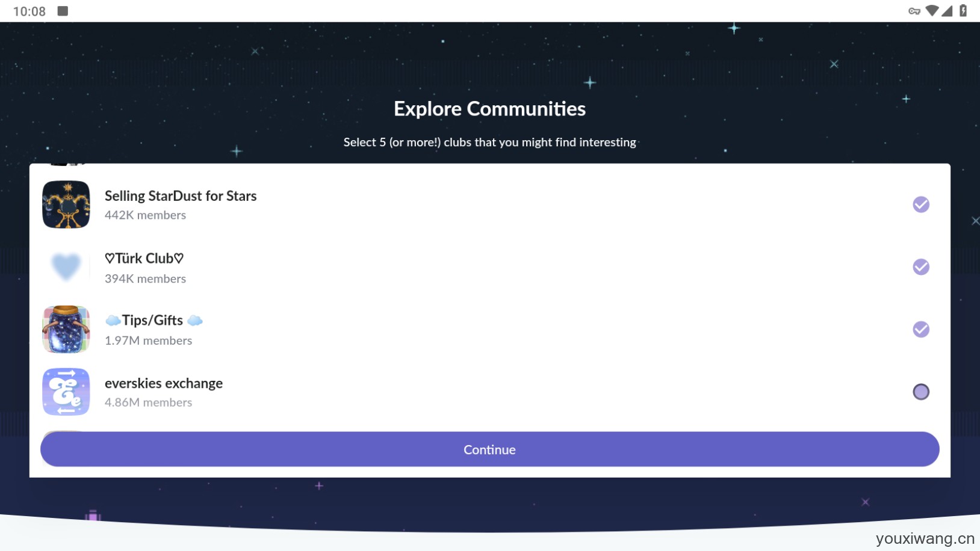Uncheck the Tips/Gifts selection checkmark
This screenshot has width=980, height=551.
click(920, 330)
